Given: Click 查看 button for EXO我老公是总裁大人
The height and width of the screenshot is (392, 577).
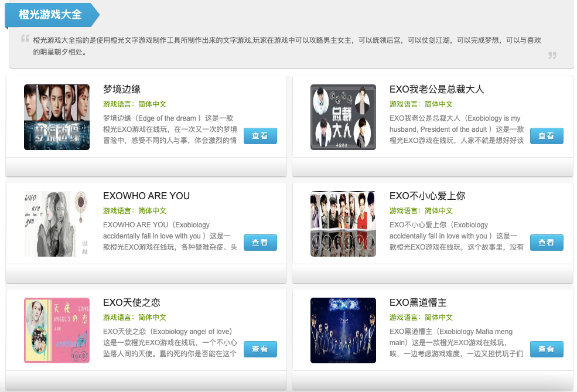Looking at the screenshot, I should [x=547, y=136].
